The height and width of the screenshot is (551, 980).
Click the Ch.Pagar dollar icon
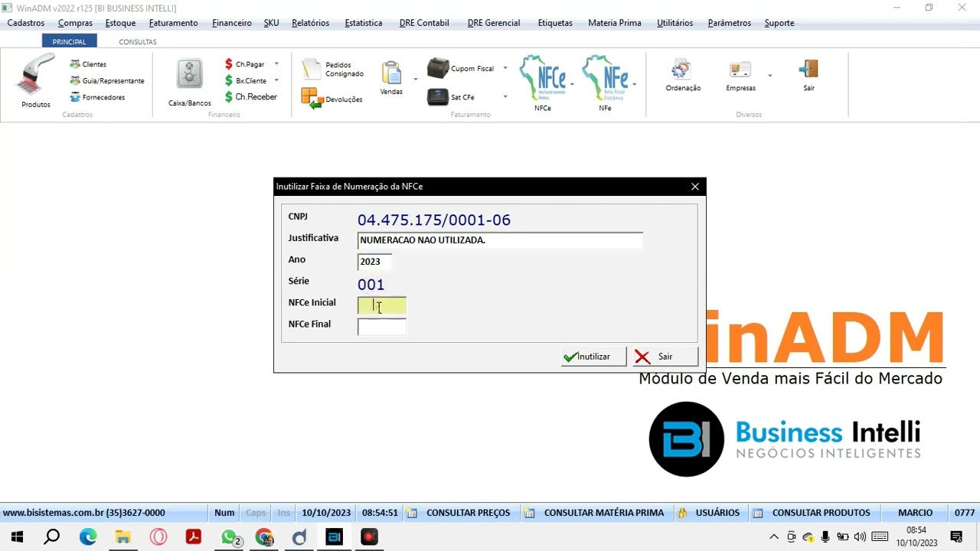click(x=229, y=64)
